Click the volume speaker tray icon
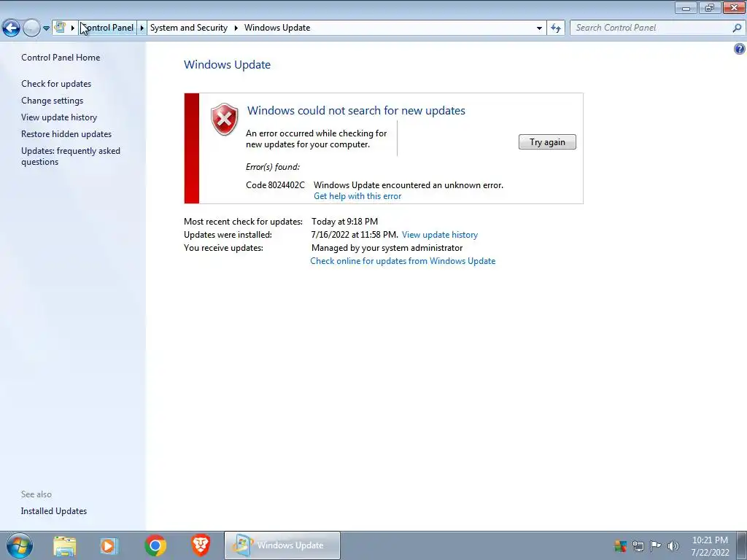Screen dimensions: 747x560 click(x=673, y=545)
